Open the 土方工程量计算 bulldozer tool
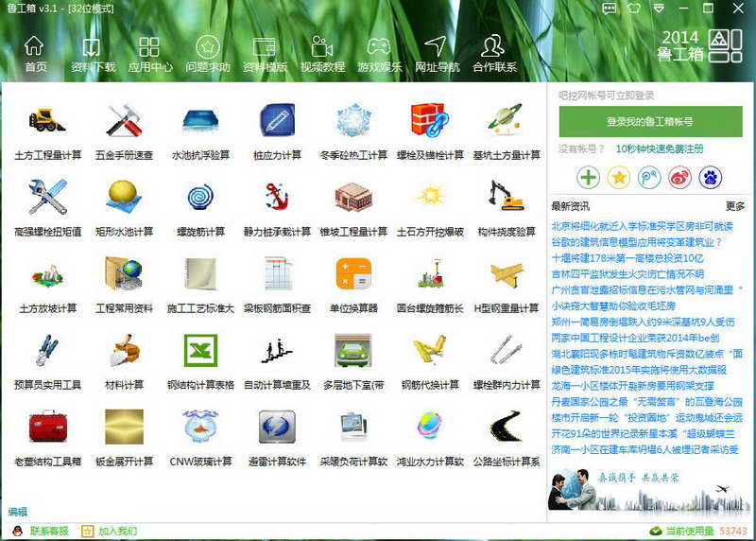This screenshot has height=541, width=756. [x=47, y=120]
